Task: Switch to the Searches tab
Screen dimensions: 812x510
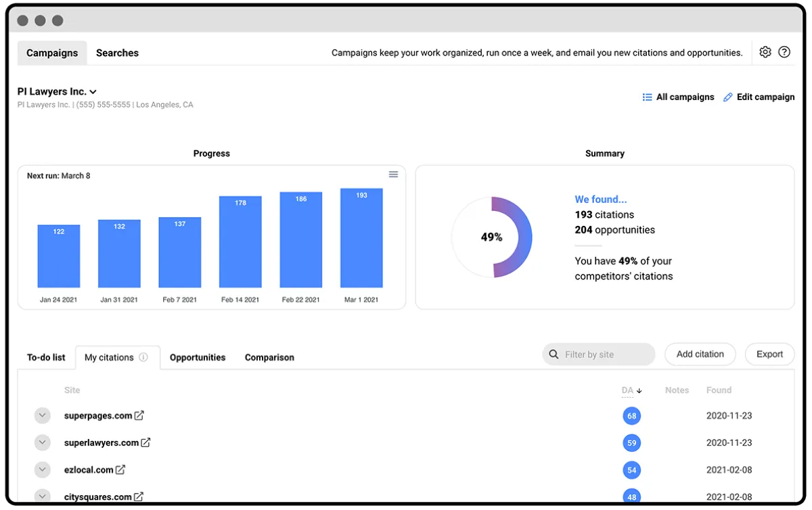Action: [117, 52]
